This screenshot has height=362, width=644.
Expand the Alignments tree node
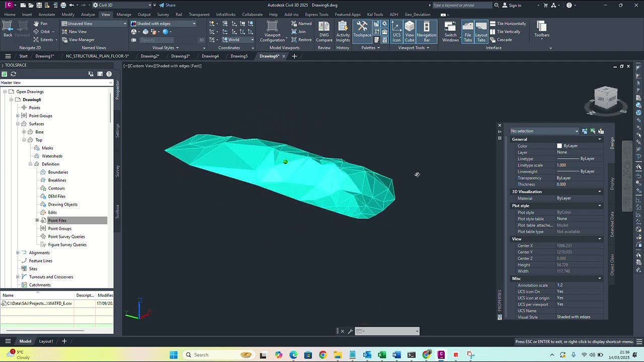pos(17,253)
